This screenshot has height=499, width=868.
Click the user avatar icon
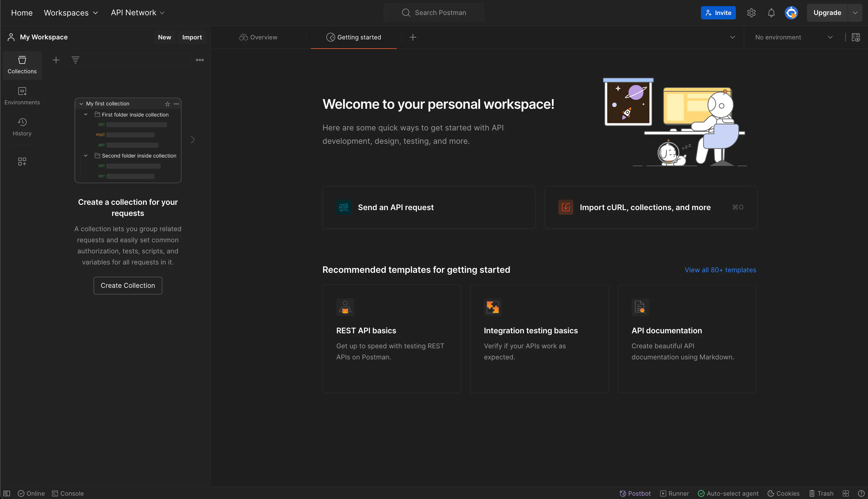click(791, 13)
